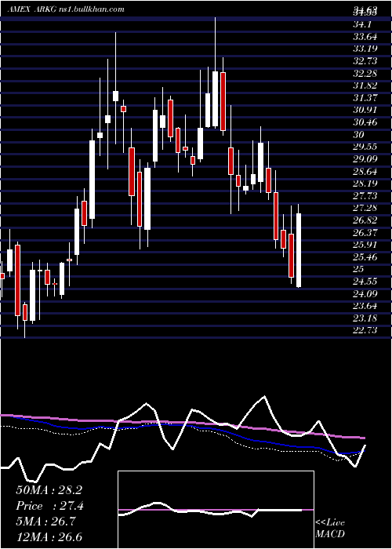This screenshot has height=549, width=392.
Task: Click the price label 31.82
Action: [366, 85]
